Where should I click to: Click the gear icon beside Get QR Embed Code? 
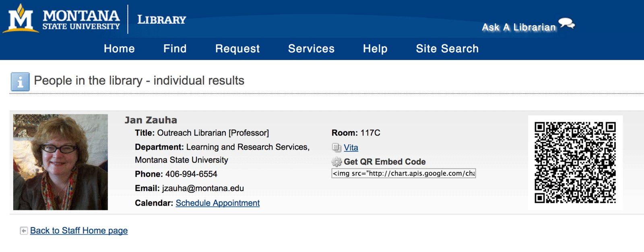(336, 162)
